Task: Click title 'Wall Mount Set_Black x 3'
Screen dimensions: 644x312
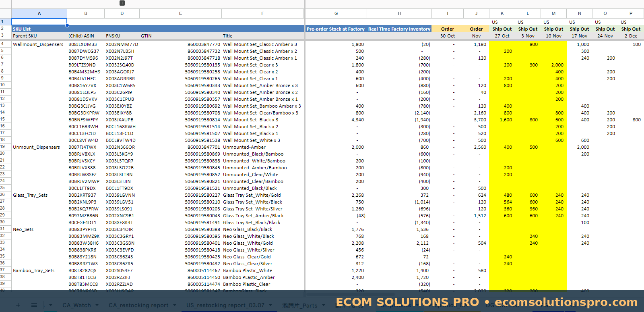Action: point(262,120)
